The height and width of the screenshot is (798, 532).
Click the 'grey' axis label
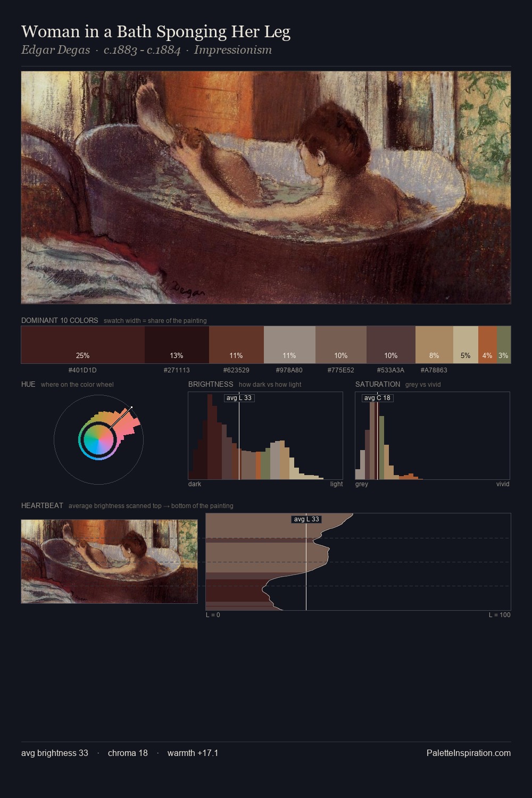(362, 484)
